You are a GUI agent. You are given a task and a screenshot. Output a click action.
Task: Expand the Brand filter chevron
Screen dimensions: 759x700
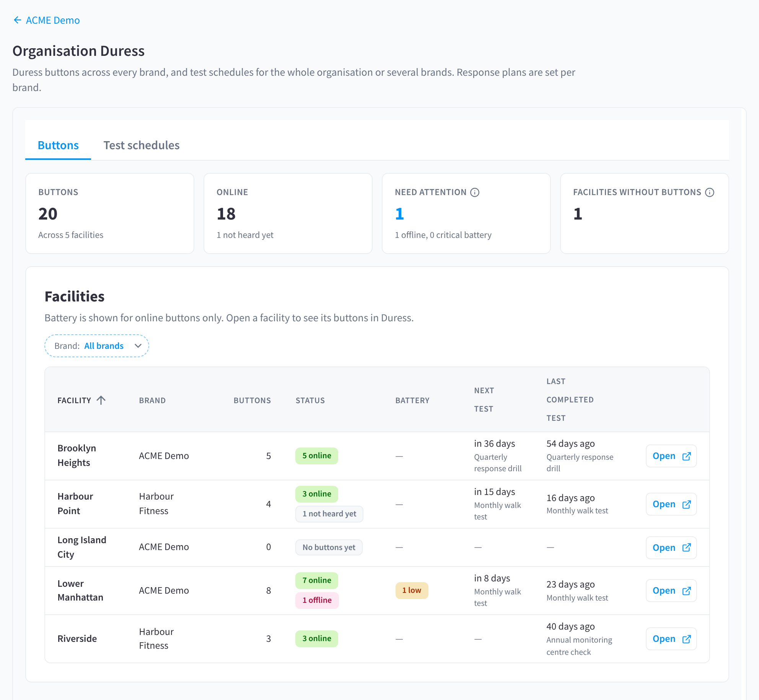point(138,346)
